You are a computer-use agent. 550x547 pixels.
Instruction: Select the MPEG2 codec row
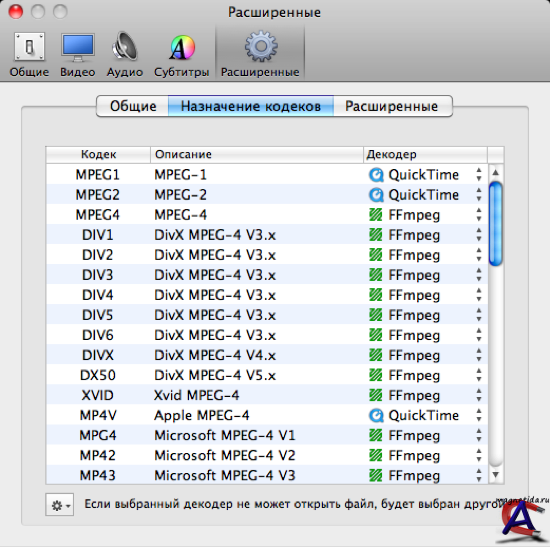[x=267, y=194]
